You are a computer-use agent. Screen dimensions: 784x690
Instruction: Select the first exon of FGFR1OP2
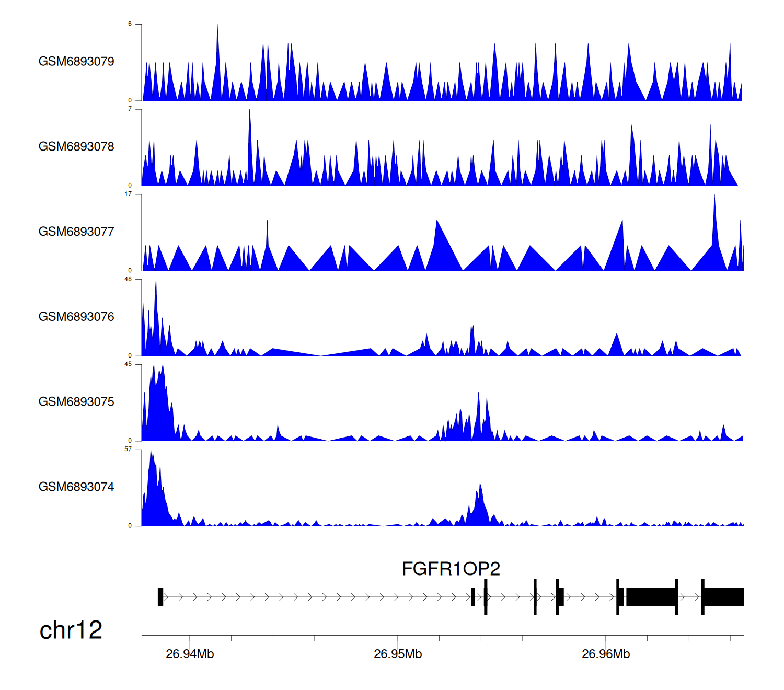point(160,597)
